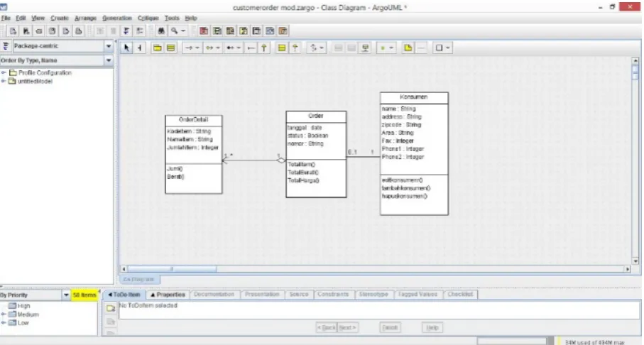Image resolution: width=644 pixels, height=345 pixels.
Task: Select the New Interface tool
Action: pos(282,48)
